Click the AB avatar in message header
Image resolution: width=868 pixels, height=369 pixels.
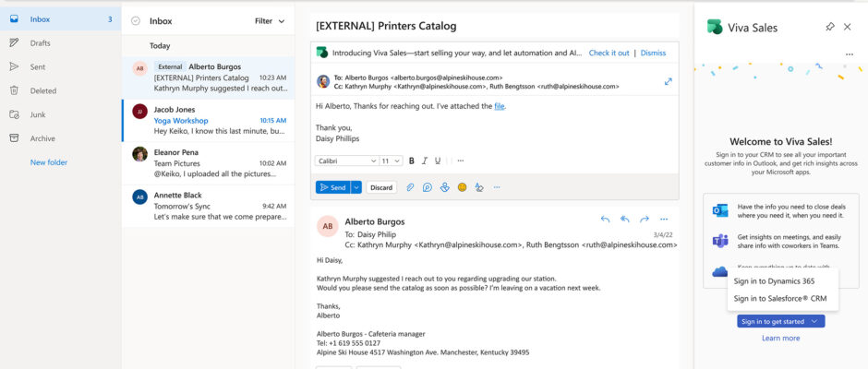point(327,226)
